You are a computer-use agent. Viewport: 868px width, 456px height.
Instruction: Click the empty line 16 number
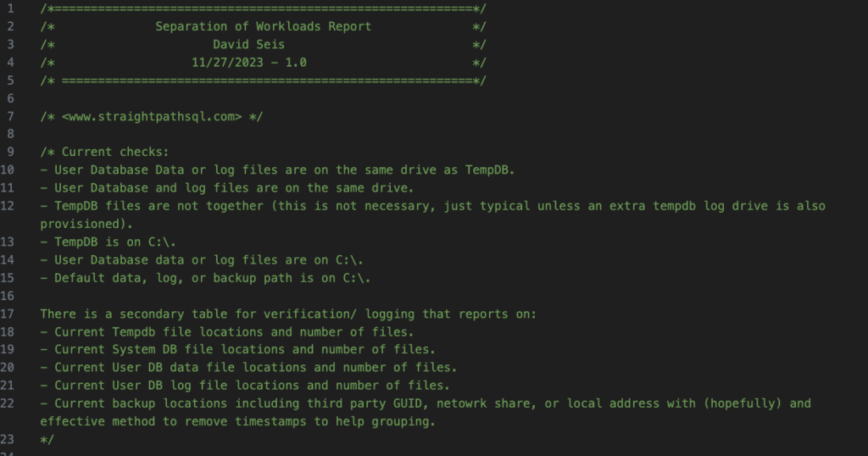8,296
